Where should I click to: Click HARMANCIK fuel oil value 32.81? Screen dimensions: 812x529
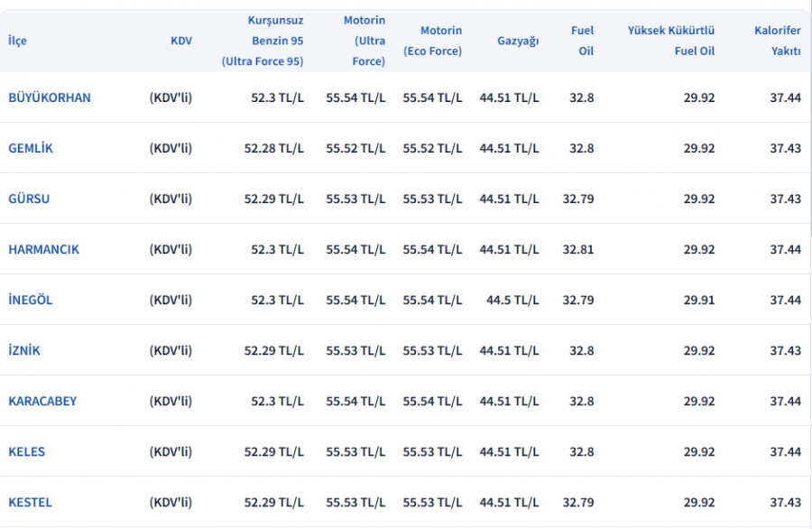pos(578,249)
